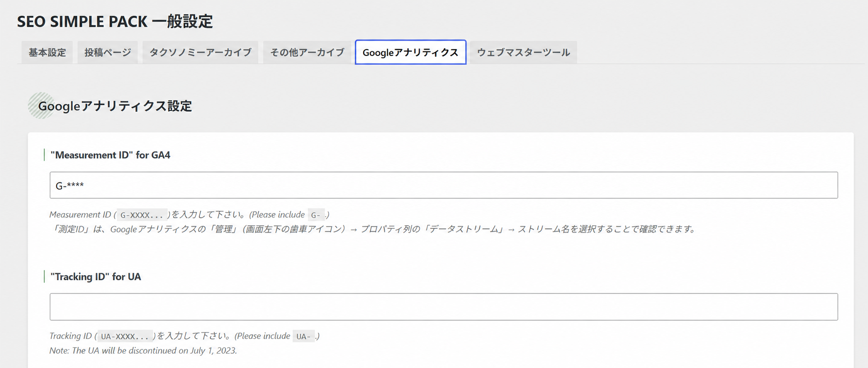Click the UA discontinued July 1, 2023 note
The height and width of the screenshot is (368, 868).
[x=143, y=350]
